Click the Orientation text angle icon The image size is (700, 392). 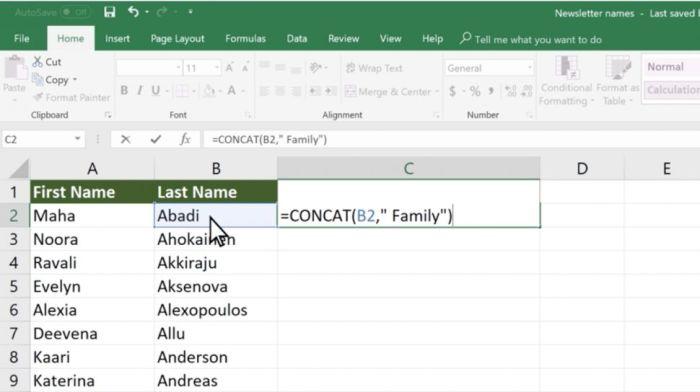click(x=316, y=67)
